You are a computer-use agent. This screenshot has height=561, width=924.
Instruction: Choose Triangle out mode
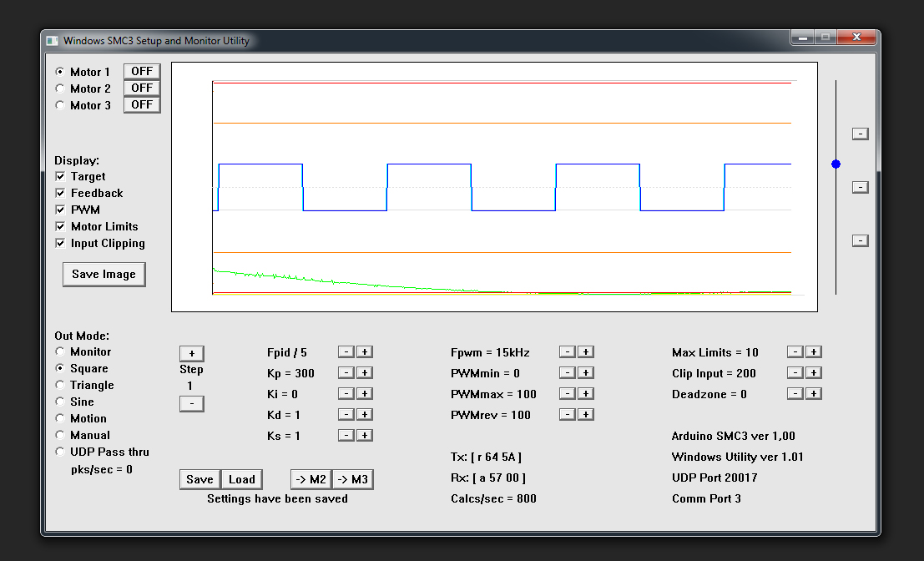(x=59, y=385)
